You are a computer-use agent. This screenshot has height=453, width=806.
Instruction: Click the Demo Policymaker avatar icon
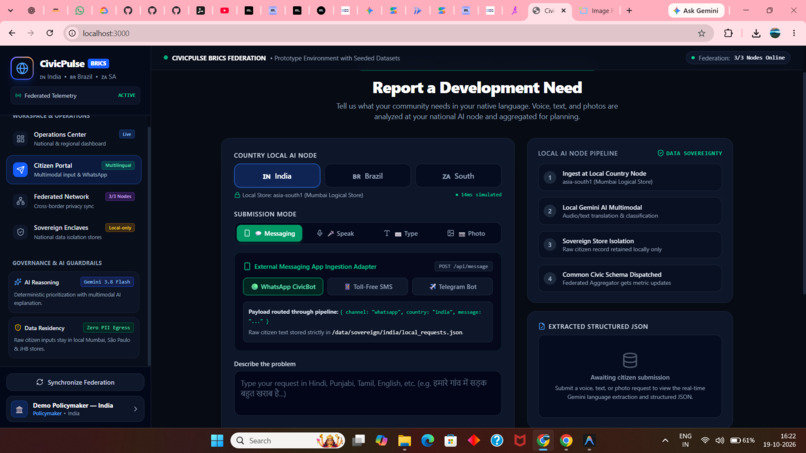[x=20, y=409]
